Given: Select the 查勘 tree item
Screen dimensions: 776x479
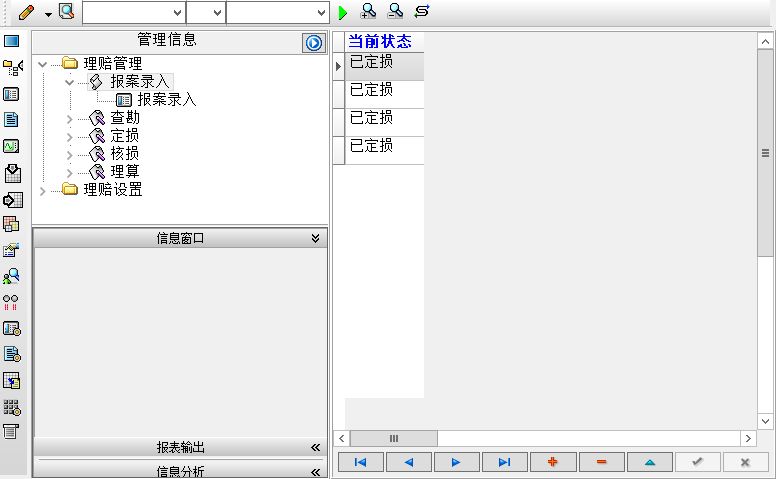Looking at the screenshot, I should coord(125,118).
